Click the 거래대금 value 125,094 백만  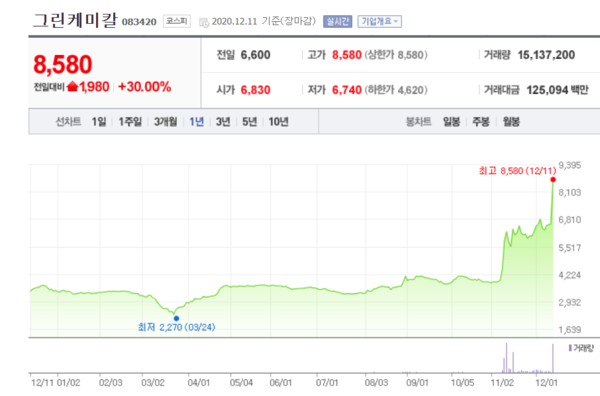557,90
